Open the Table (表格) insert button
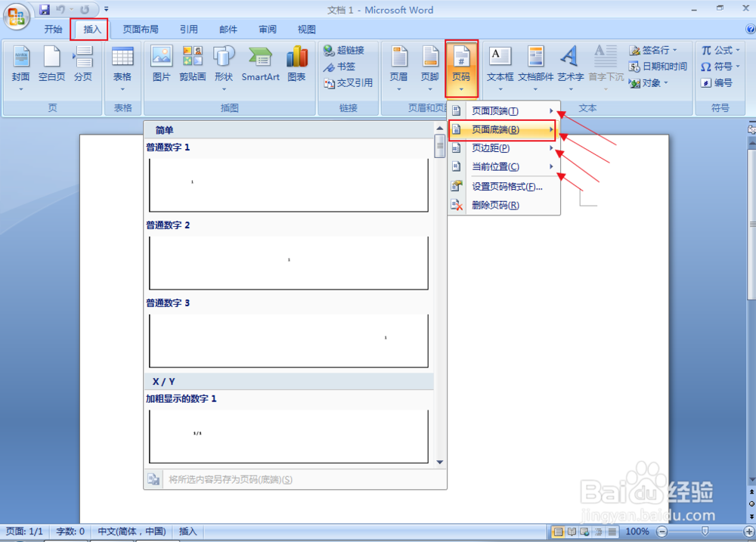The width and height of the screenshot is (756, 542). point(122,68)
